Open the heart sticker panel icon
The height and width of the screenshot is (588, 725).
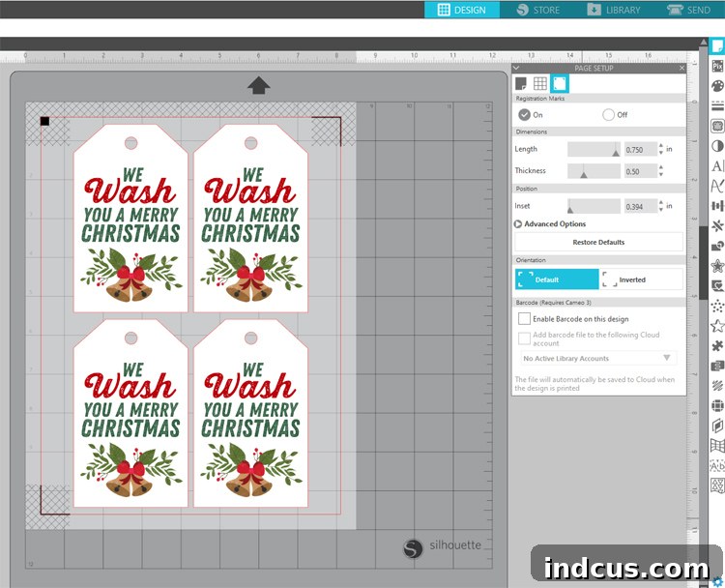tap(717, 286)
